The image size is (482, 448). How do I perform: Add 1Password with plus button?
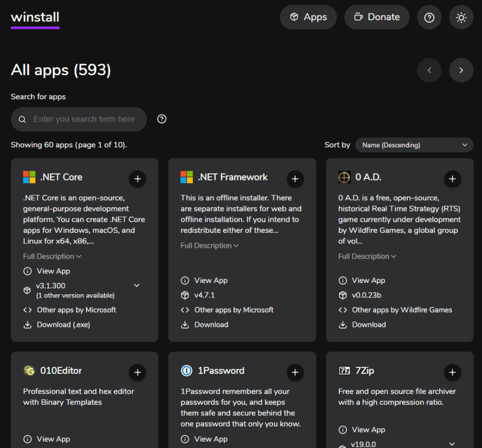pos(295,372)
